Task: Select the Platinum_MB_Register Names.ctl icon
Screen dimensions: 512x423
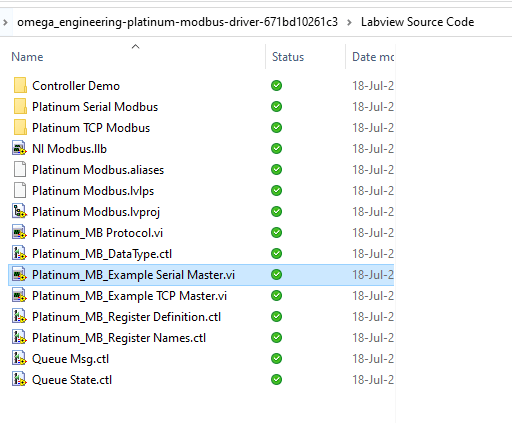Action: (19, 338)
